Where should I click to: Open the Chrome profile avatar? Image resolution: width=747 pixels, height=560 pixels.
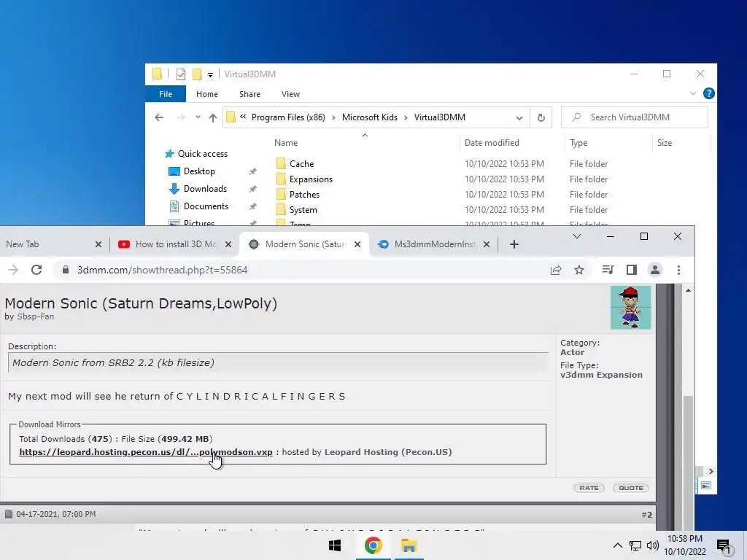tap(654, 270)
